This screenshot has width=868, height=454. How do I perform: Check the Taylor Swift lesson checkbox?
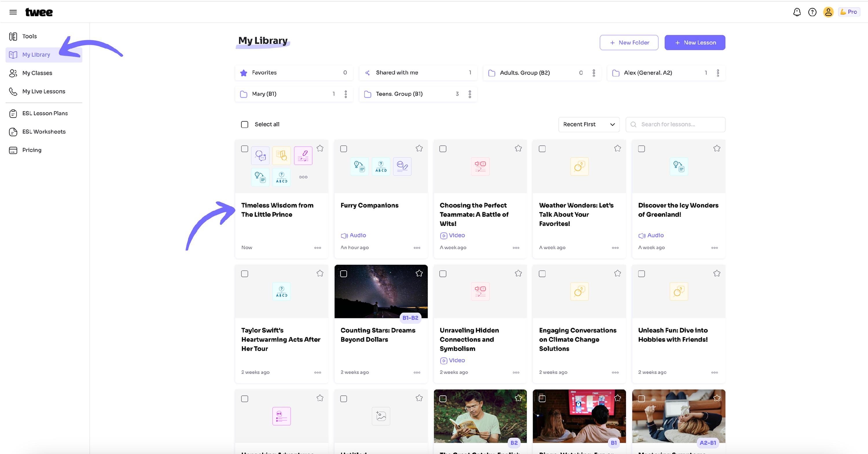point(244,274)
